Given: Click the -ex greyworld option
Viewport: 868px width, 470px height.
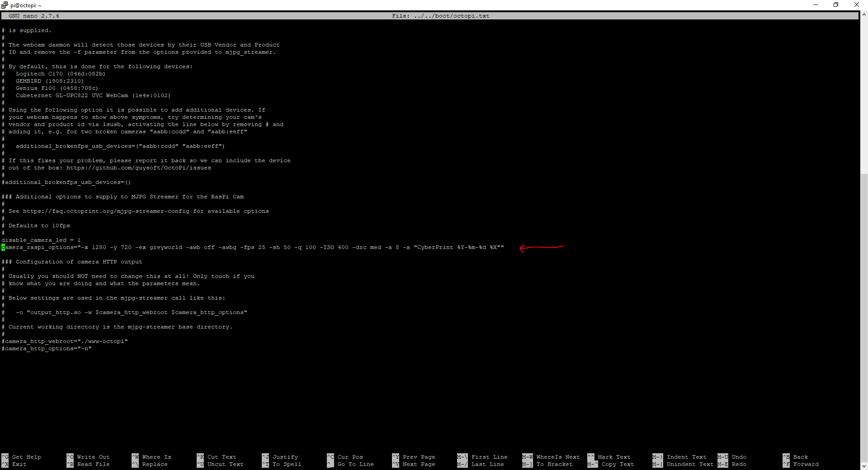Looking at the screenshot, I should tap(159, 247).
